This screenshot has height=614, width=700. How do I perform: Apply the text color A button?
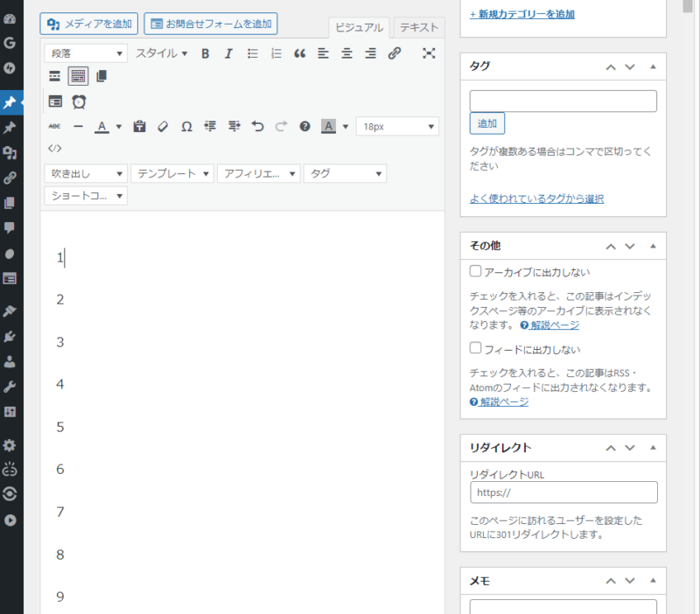[102, 127]
